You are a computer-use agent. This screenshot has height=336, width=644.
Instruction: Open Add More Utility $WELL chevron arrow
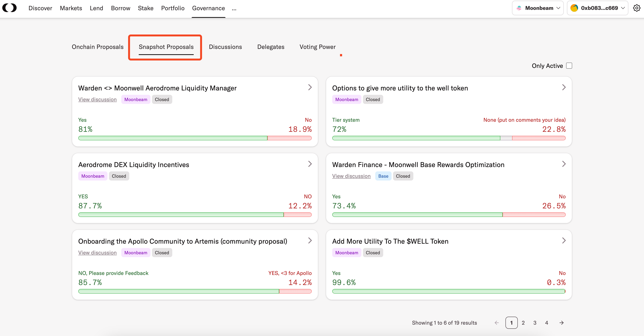[x=564, y=240]
